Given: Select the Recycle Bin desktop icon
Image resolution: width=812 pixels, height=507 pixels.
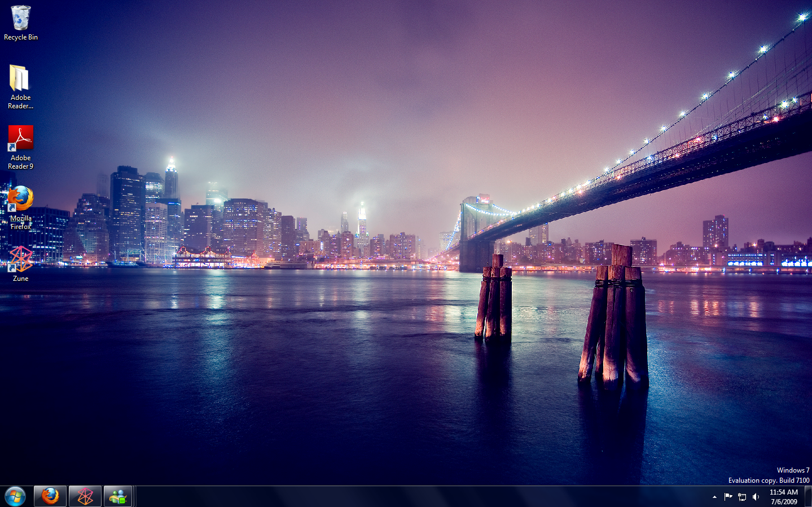Looking at the screenshot, I should (21, 23).
